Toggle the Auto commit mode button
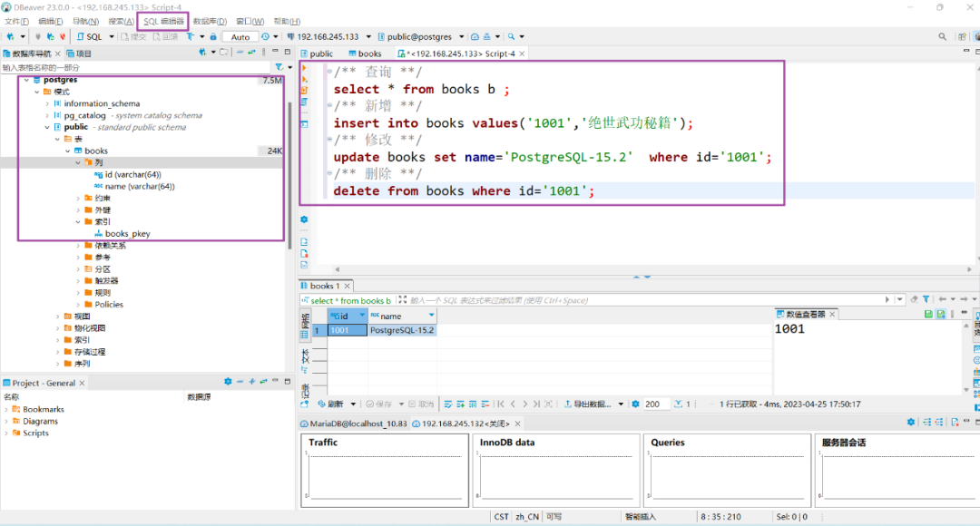980x526 pixels. 240,37
